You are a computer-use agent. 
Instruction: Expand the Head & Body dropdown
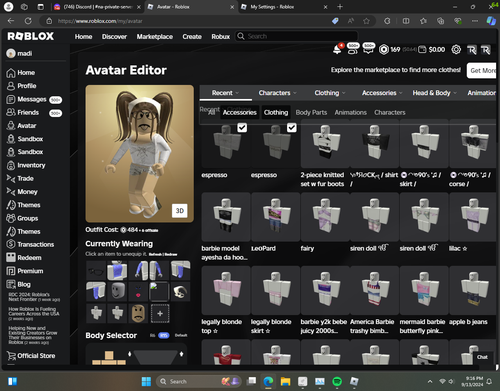pos(434,93)
